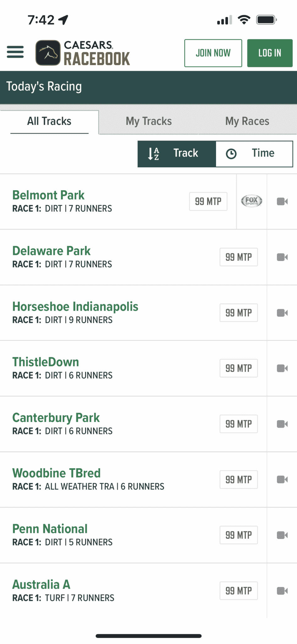Screen dimensions: 297x644
Task: Click the JOIN NOW button
Action: [x=213, y=53]
